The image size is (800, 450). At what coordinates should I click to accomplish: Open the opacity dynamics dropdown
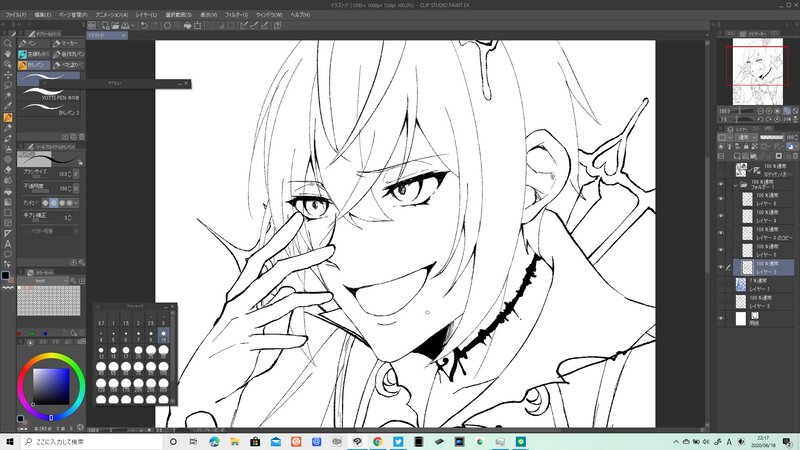click(76, 188)
